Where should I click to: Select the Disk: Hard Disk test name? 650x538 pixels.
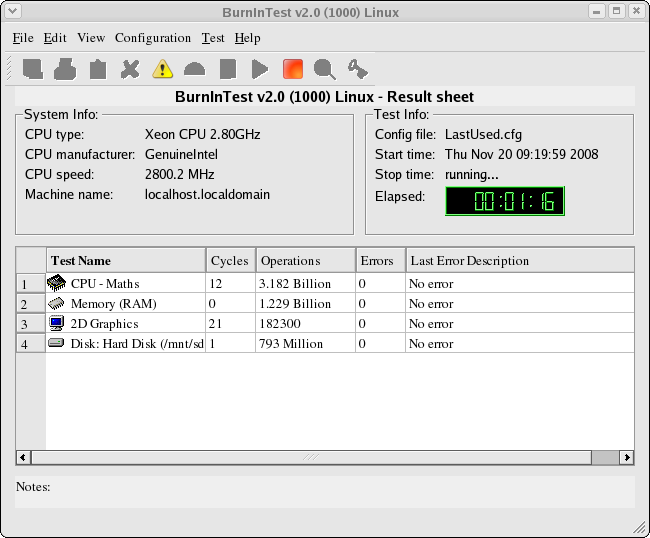(137, 344)
